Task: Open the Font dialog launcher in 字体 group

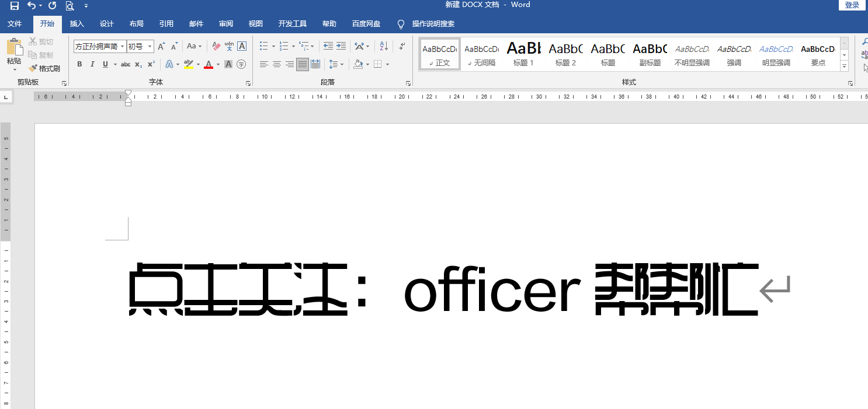Action: [248, 83]
